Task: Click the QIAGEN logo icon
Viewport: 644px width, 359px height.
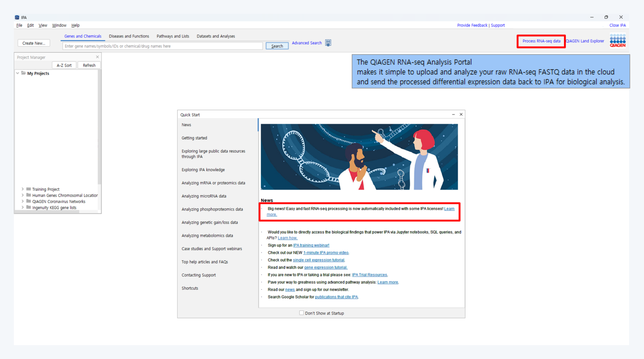Action: [617, 41]
